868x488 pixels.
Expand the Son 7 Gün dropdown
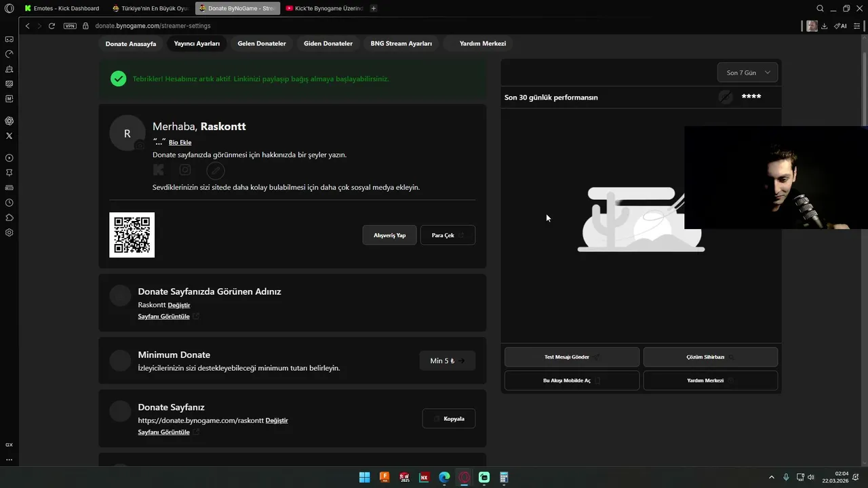747,73
